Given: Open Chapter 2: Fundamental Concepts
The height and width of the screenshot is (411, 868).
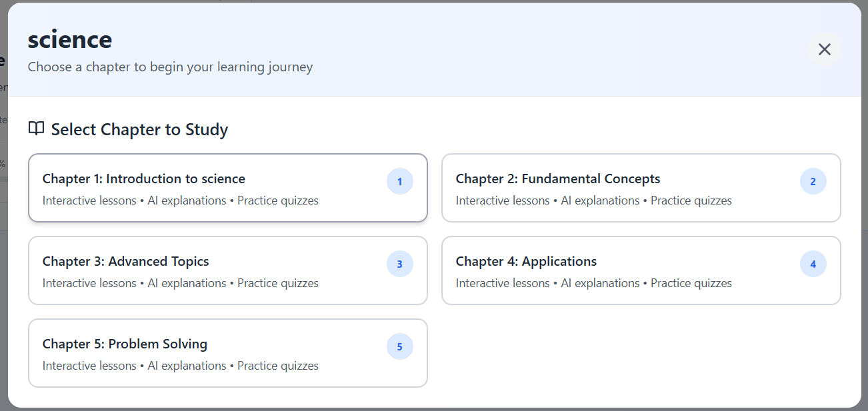Looking at the screenshot, I should click(558, 179).
